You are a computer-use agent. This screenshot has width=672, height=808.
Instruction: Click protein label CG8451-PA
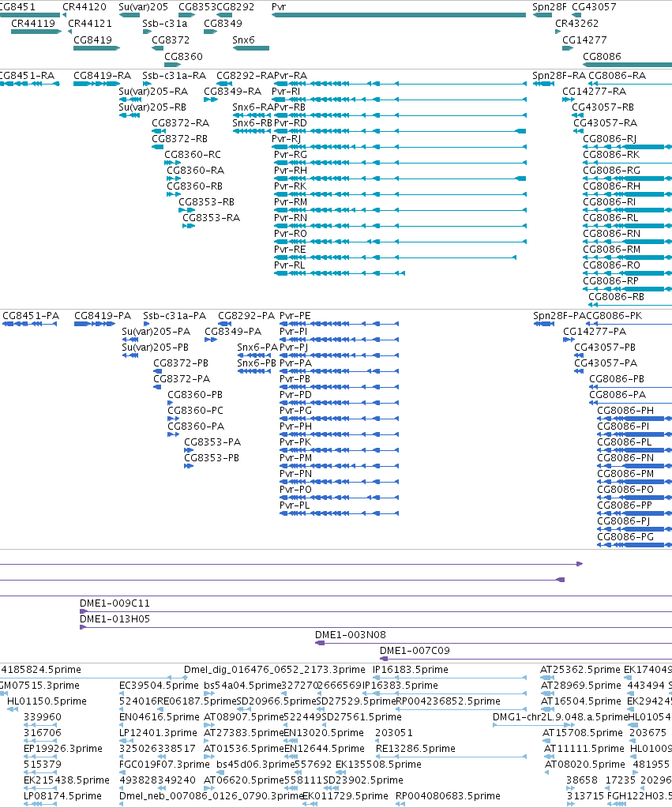31,315
